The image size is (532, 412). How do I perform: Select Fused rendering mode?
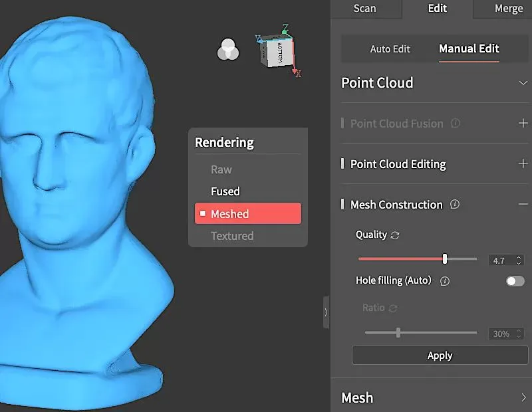tap(225, 191)
